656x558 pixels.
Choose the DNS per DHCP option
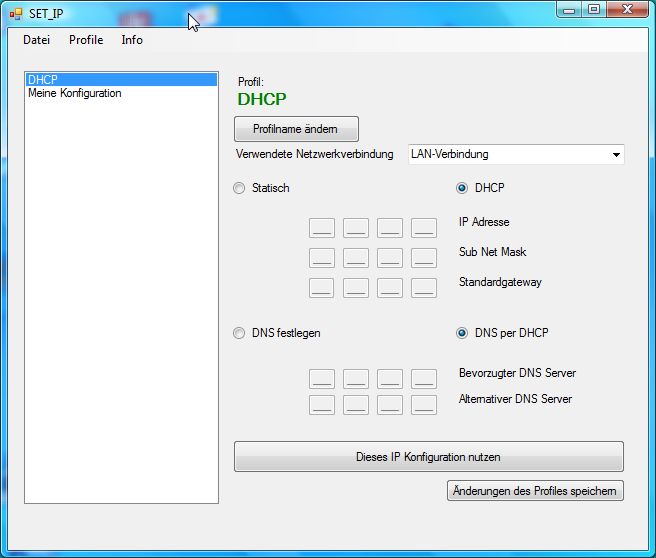tap(462, 333)
